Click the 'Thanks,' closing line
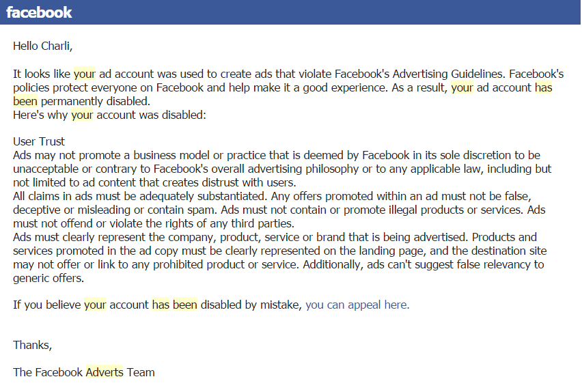The width and height of the screenshot is (582, 392). [x=32, y=346]
